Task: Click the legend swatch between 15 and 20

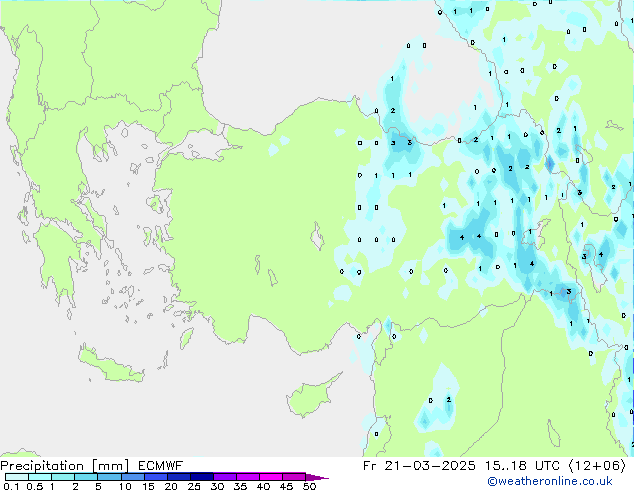Action: click(x=155, y=477)
